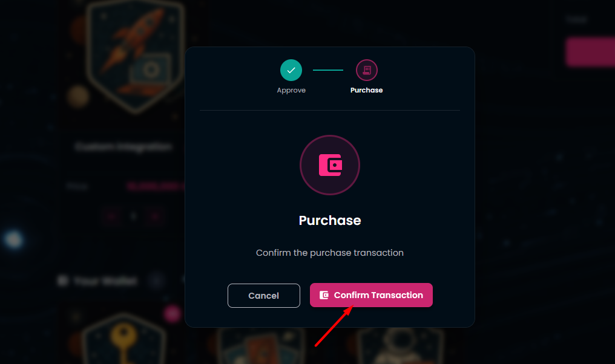Click the 'Confirm the purchase transaction' text
Screen dimensions: 615x364
[330, 253]
